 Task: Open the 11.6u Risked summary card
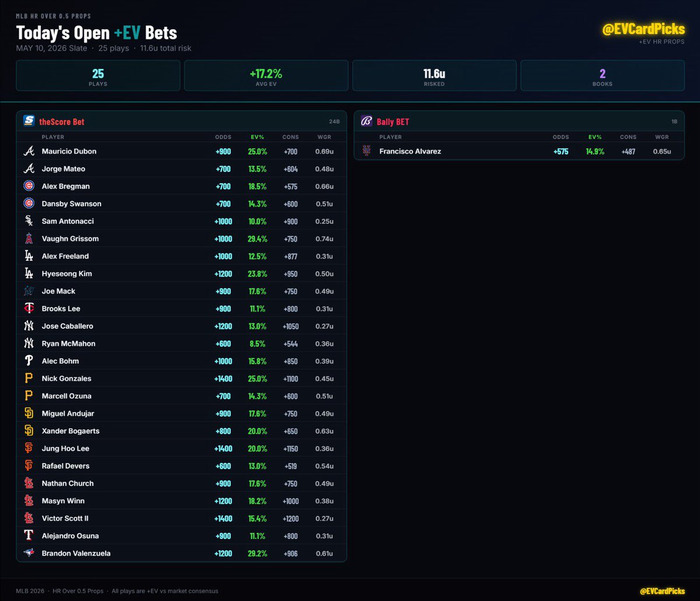coord(434,76)
